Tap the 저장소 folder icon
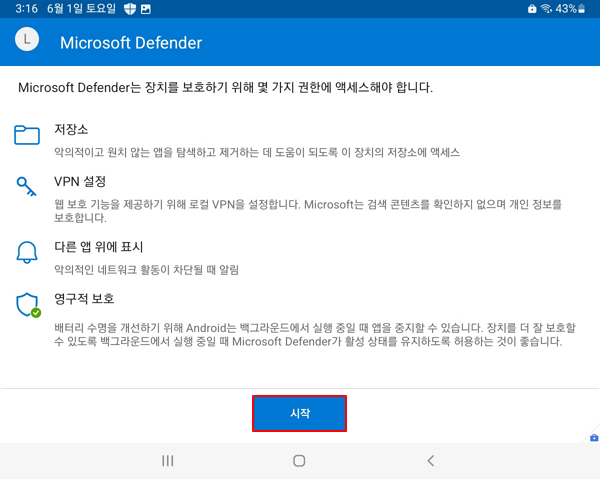 [x=27, y=135]
